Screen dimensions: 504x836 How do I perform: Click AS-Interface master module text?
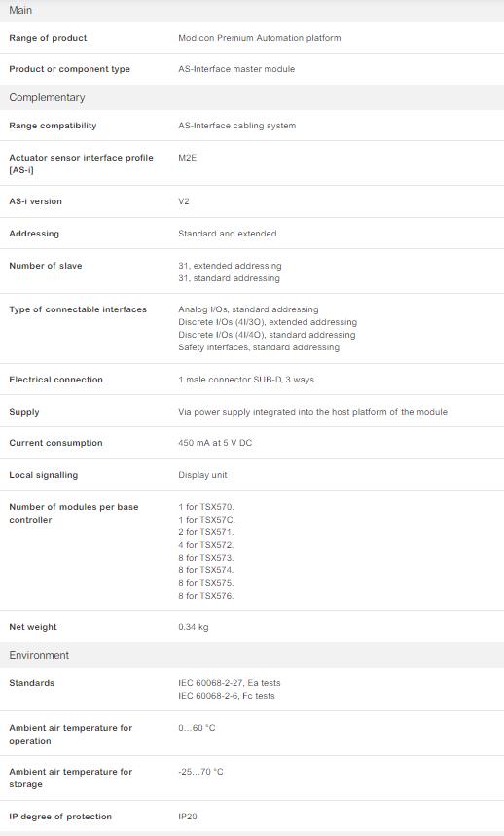pos(236,69)
